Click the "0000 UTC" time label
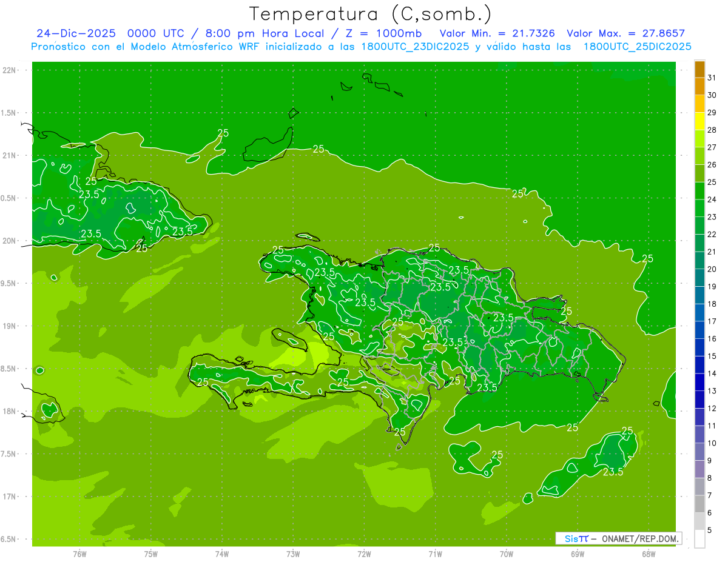This screenshot has height=562, width=728. (x=157, y=33)
